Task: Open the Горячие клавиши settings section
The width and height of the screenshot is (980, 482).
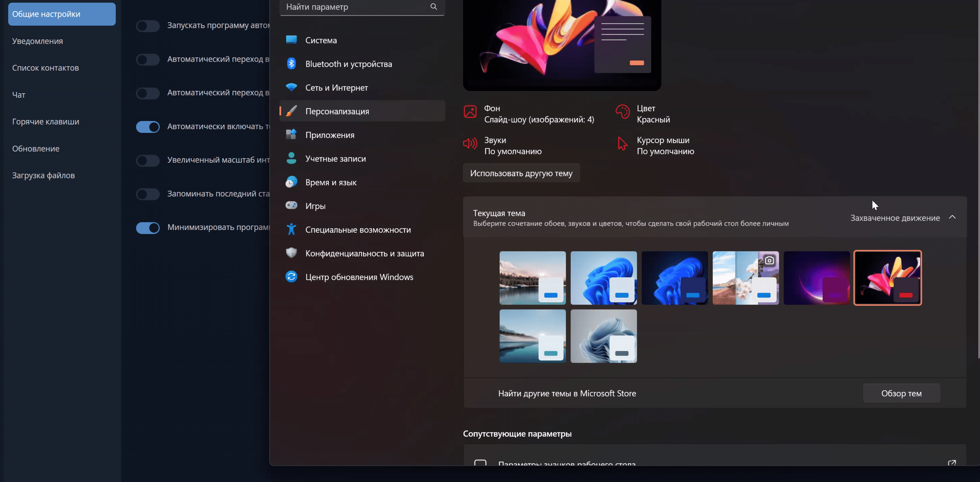Action: (x=46, y=122)
